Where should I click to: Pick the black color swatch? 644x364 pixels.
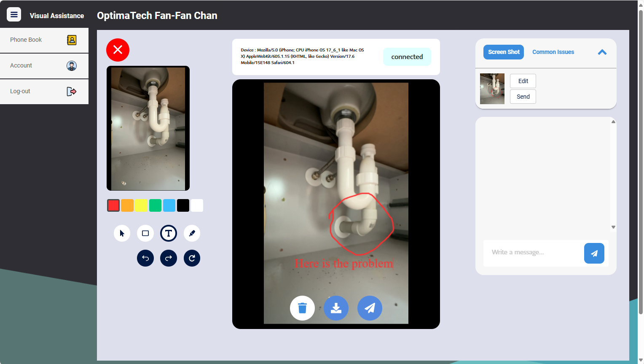[183, 205]
